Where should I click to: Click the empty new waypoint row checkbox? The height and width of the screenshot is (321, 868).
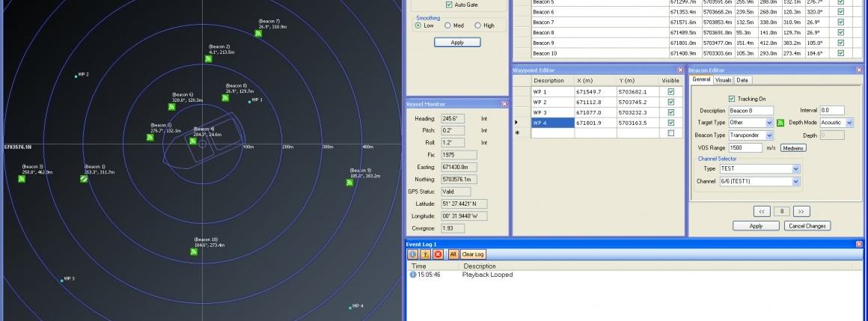[x=671, y=133]
